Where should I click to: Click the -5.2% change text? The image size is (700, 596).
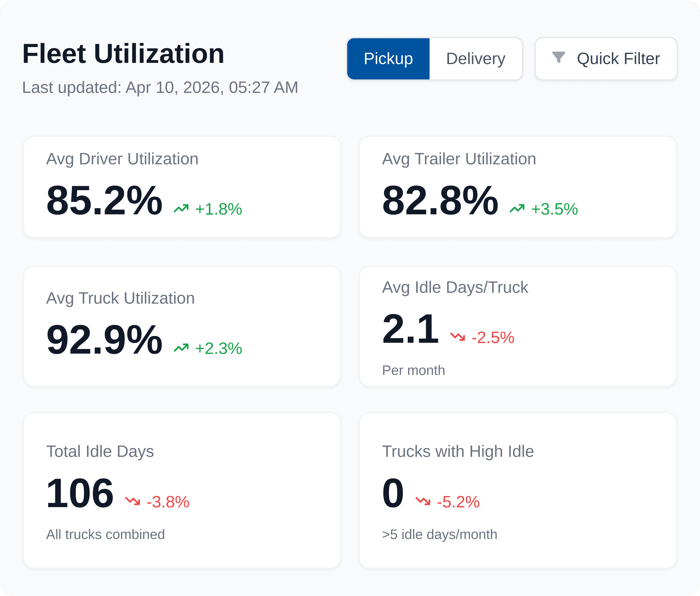(x=458, y=502)
